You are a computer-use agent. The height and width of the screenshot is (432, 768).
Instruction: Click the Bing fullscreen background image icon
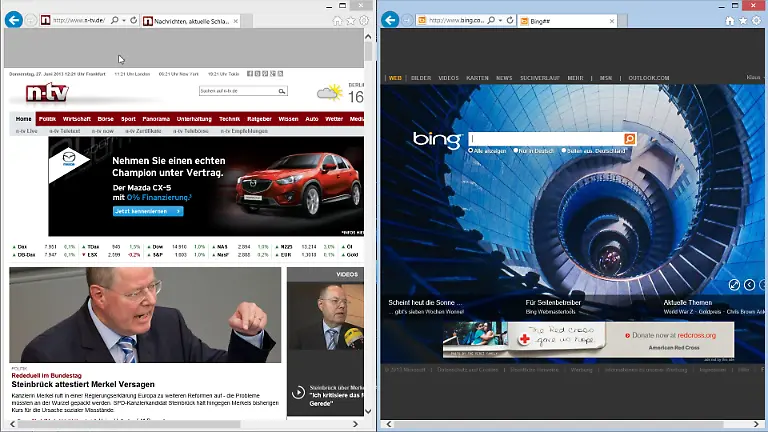734,285
